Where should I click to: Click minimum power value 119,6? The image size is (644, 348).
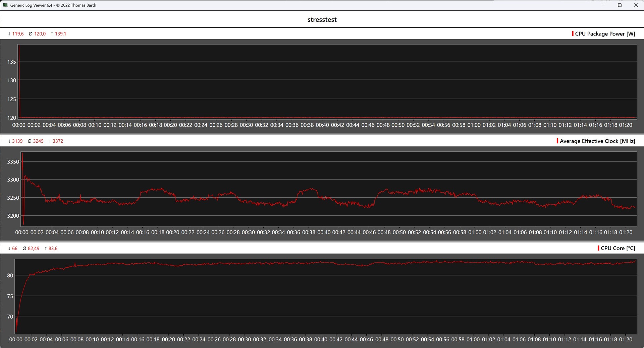[x=18, y=34]
